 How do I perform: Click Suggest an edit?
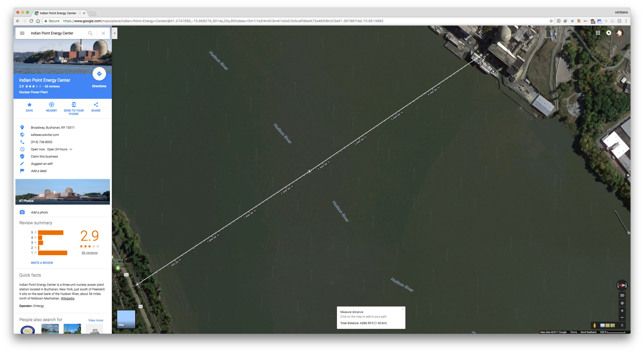click(42, 164)
